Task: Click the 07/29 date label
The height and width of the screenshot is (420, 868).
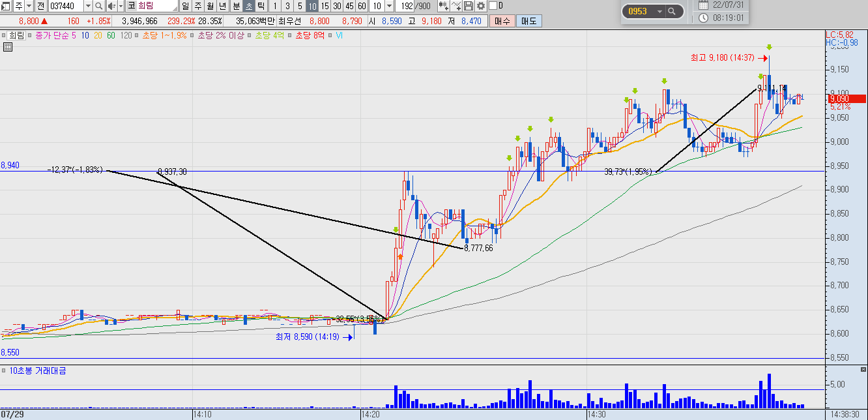Action: (11, 414)
